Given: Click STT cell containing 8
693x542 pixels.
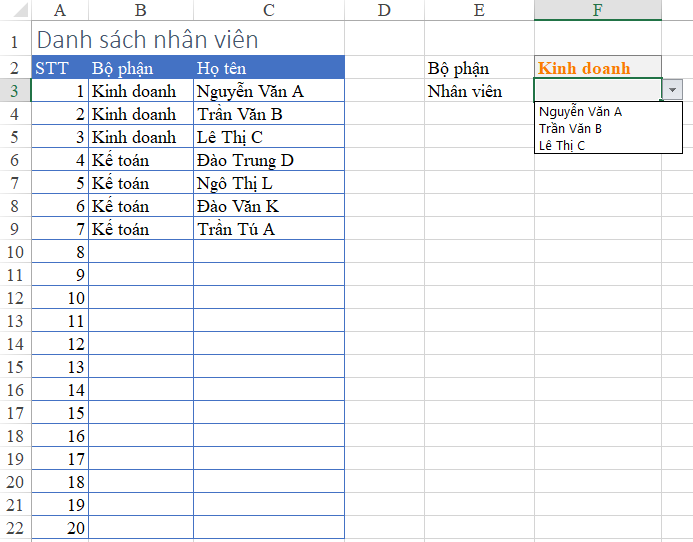Looking at the screenshot, I should (60, 252).
